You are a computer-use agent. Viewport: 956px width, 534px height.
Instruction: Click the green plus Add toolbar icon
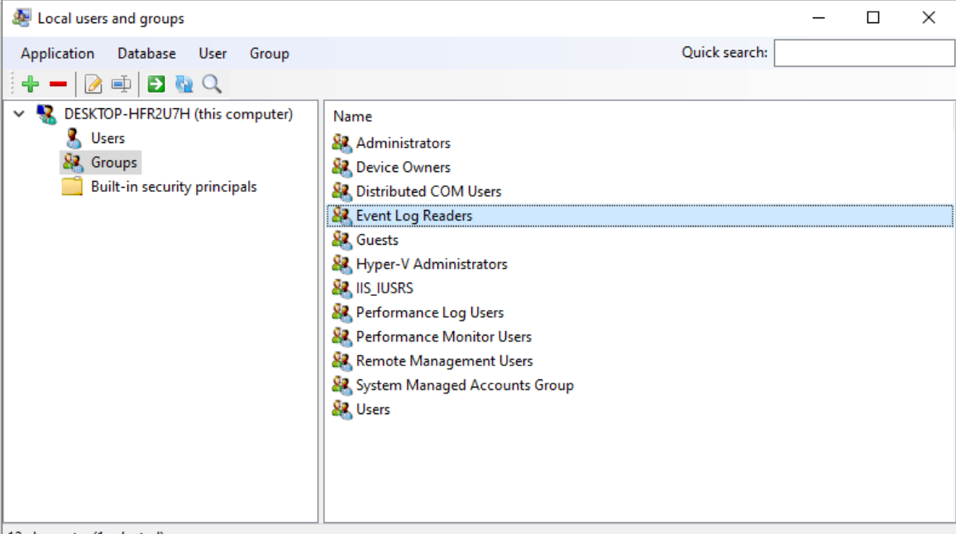pos(30,84)
